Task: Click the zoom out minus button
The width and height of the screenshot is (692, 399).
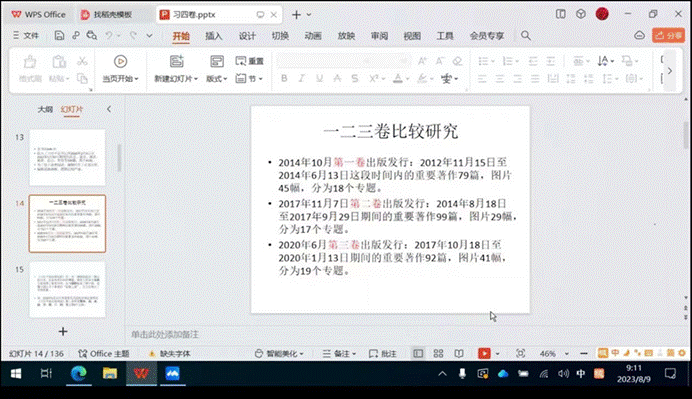Action: (584, 354)
